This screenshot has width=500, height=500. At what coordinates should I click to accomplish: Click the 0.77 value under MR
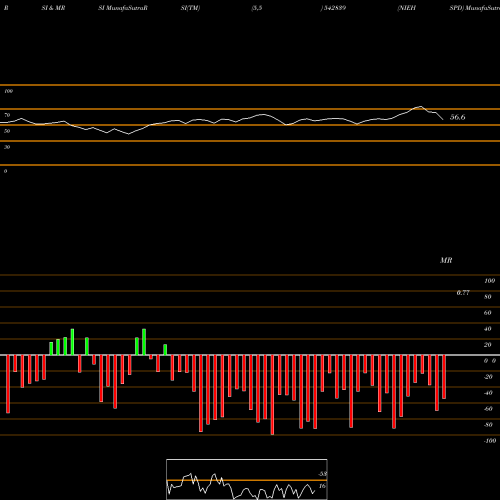(x=463, y=293)
